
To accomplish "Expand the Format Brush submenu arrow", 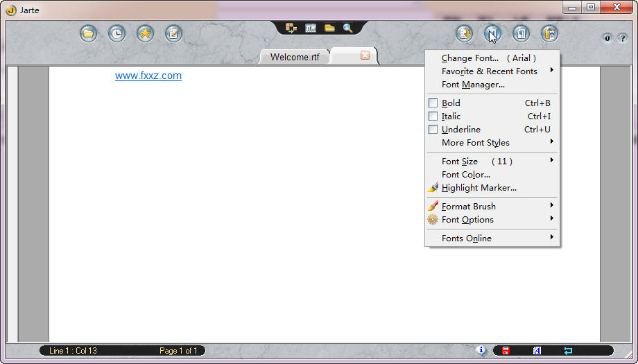I will click(x=552, y=205).
